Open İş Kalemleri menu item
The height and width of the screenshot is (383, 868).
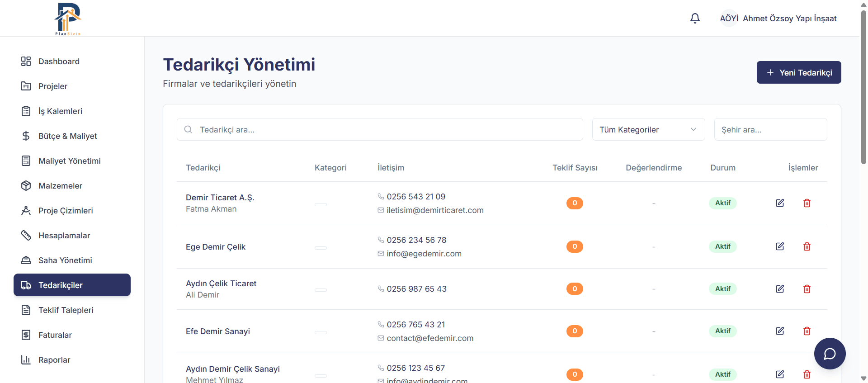click(72, 111)
